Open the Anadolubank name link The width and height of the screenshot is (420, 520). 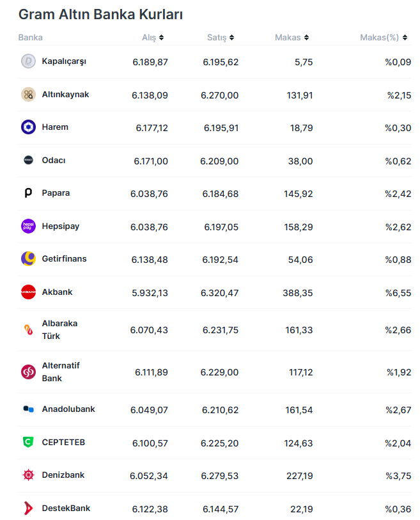[68, 409]
